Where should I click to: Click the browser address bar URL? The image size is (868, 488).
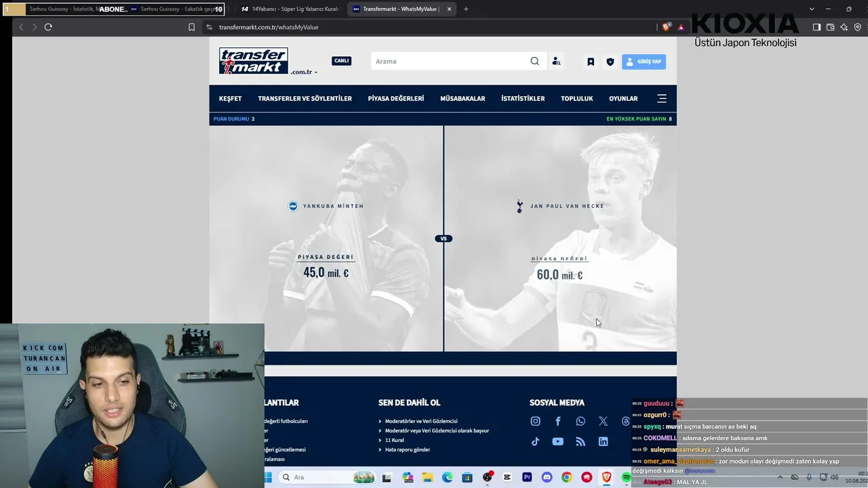pos(269,27)
